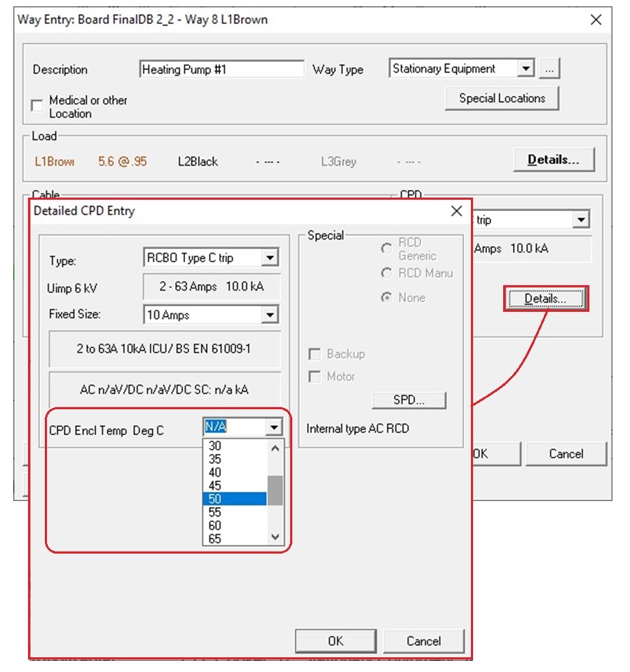Screen dimensions: 630x672
Task: Open the CPD trip dropdown in Way Entry
Action: (x=581, y=220)
